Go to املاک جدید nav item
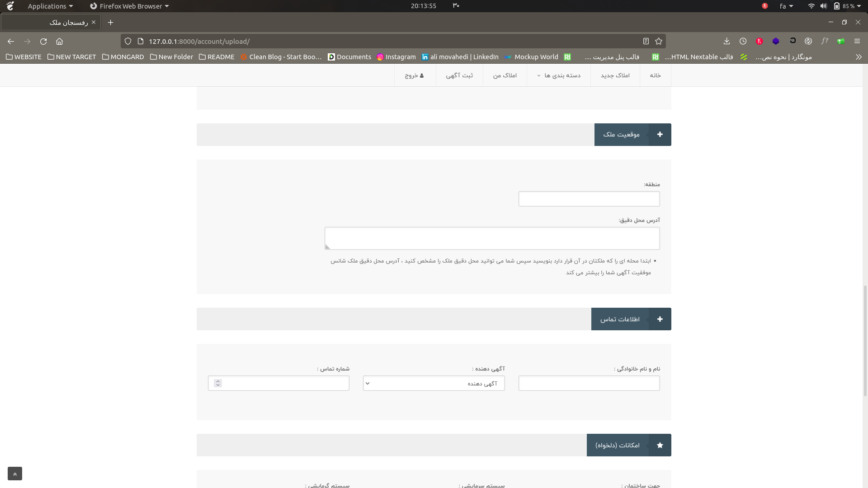 click(x=615, y=75)
